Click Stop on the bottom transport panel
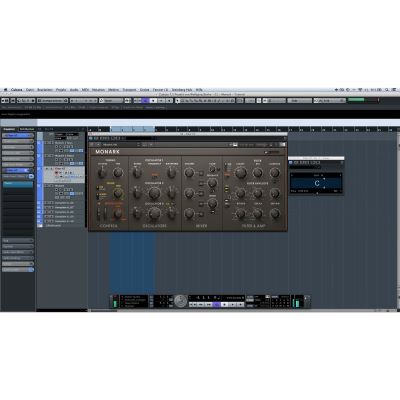Viewport: 400px width, 400px height. pyautogui.click(x=225, y=304)
